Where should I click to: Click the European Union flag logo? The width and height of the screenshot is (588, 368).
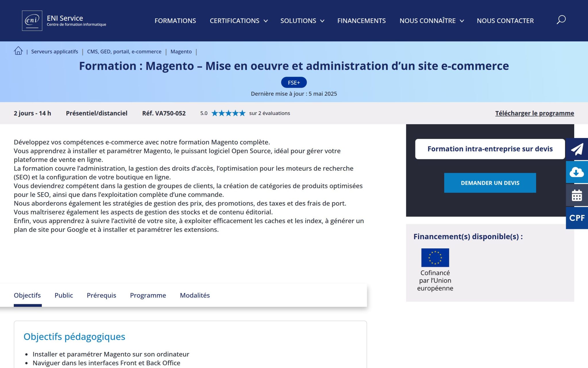435,258
